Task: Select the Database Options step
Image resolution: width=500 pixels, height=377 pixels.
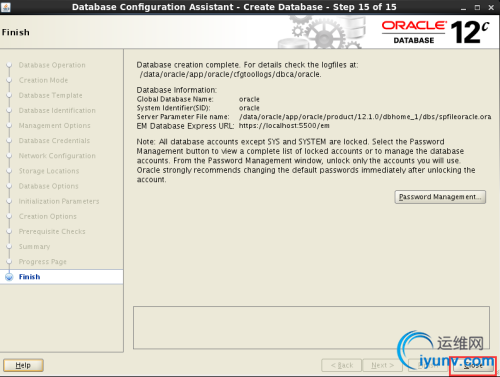Action: pos(48,186)
